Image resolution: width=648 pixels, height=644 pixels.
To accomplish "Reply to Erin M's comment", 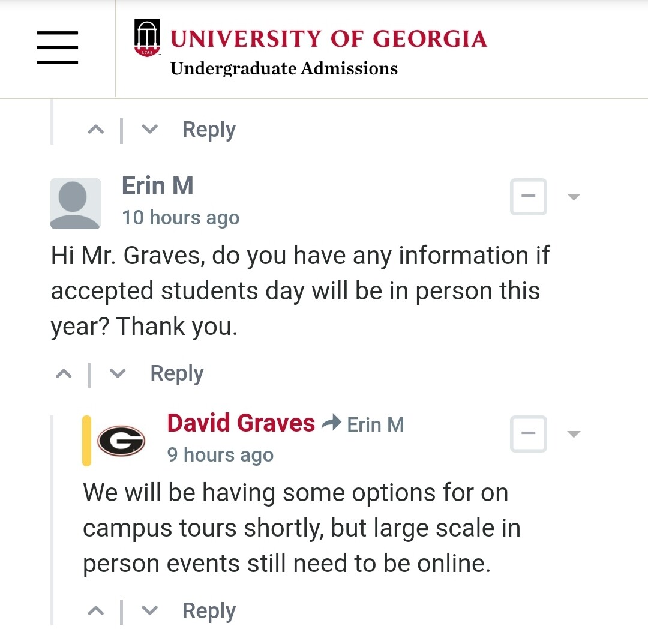I will [x=177, y=374].
